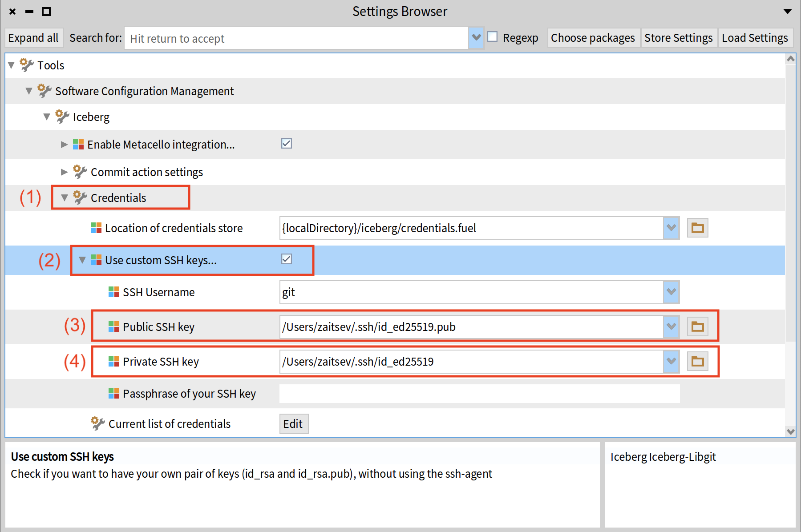Image resolution: width=801 pixels, height=532 pixels.
Task: Open the SSH Username dropdown arrow
Action: click(x=671, y=292)
